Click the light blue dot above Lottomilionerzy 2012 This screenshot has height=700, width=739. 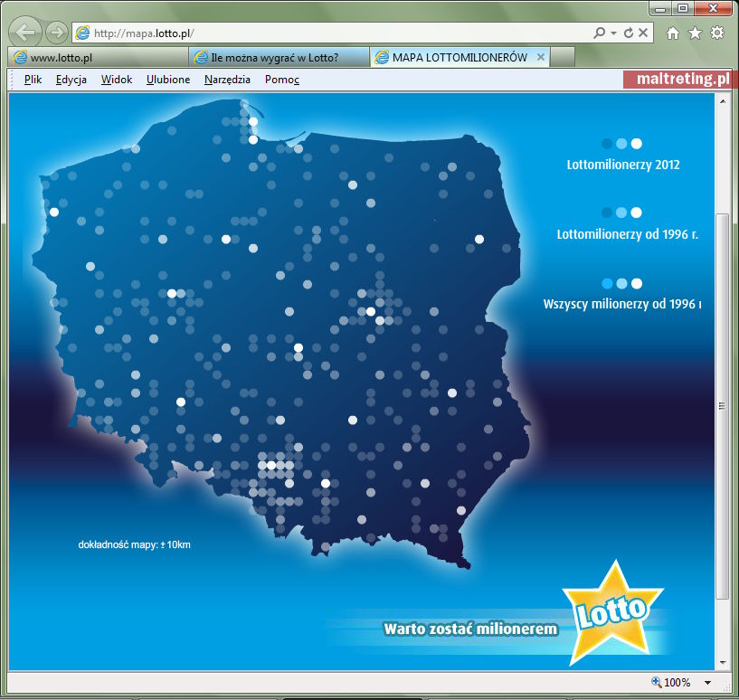point(621,144)
